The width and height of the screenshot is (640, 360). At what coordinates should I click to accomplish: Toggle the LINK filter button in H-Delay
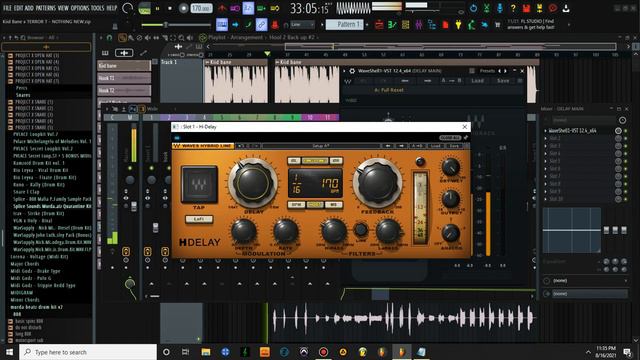[x=360, y=230]
